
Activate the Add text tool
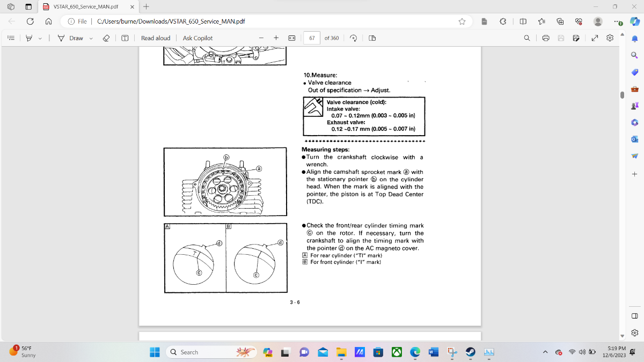coord(125,38)
